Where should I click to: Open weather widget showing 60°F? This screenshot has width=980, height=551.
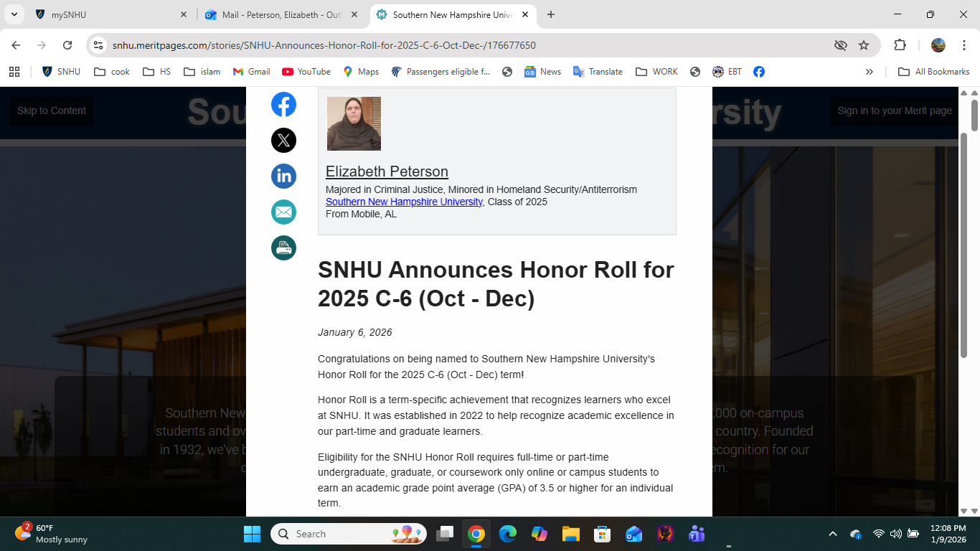click(52, 534)
